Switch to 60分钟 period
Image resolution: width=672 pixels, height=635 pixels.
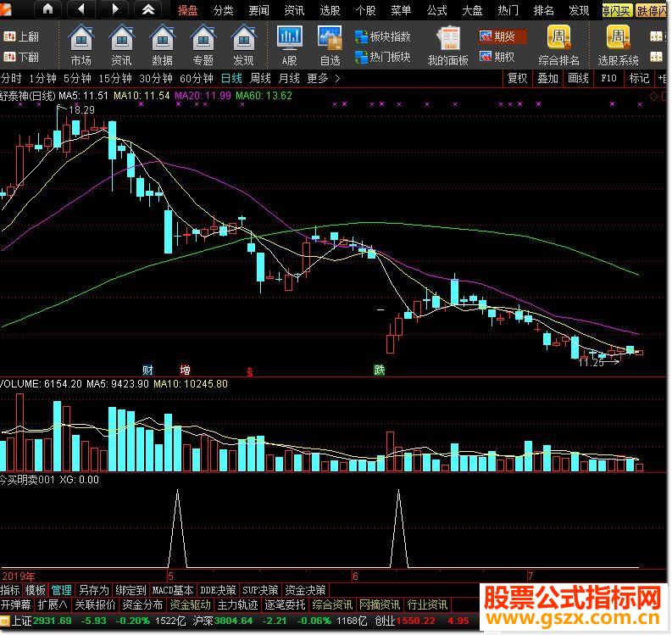click(x=197, y=79)
